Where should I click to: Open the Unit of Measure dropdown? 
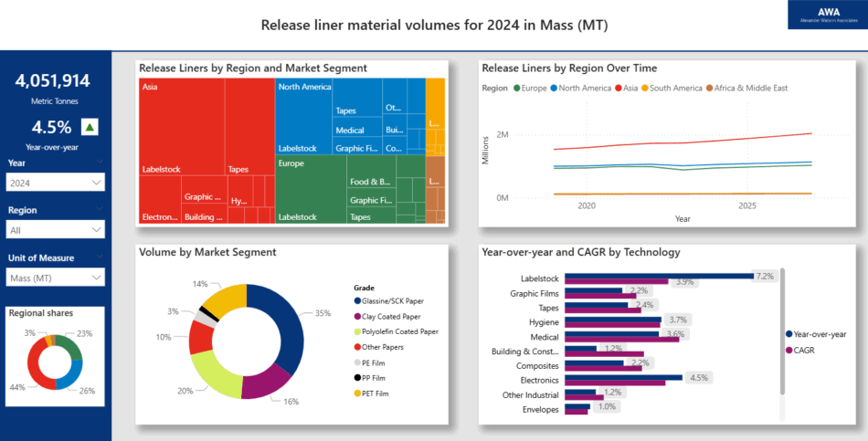(56, 278)
